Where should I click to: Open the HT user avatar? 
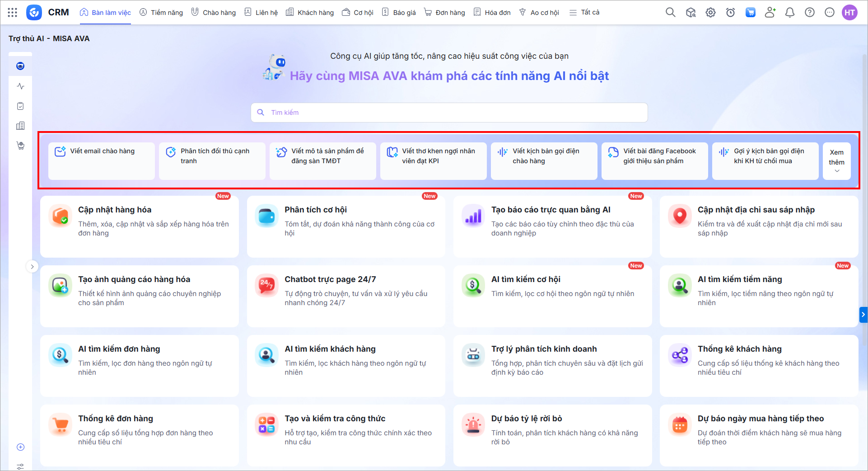849,13
